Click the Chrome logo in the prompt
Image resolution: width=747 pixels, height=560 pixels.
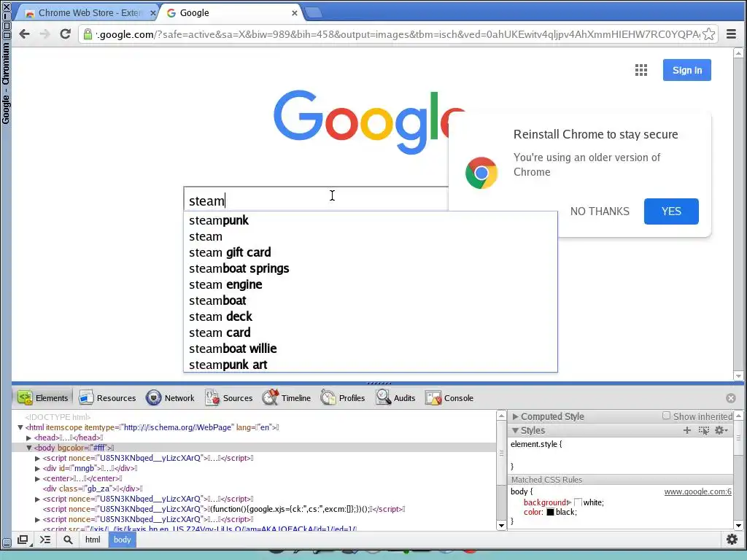pyautogui.click(x=481, y=172)
